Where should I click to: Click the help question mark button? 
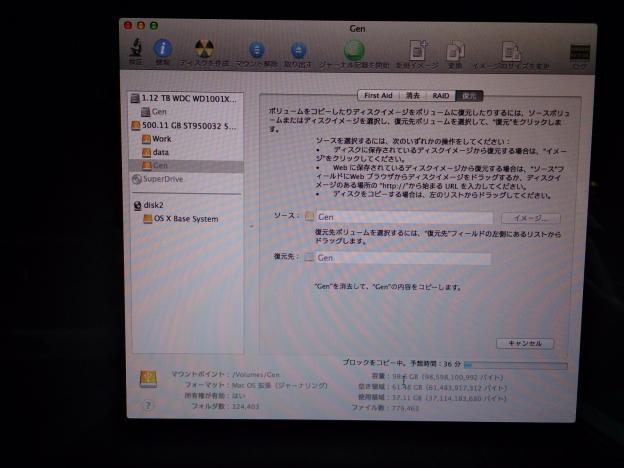[148, 406]
